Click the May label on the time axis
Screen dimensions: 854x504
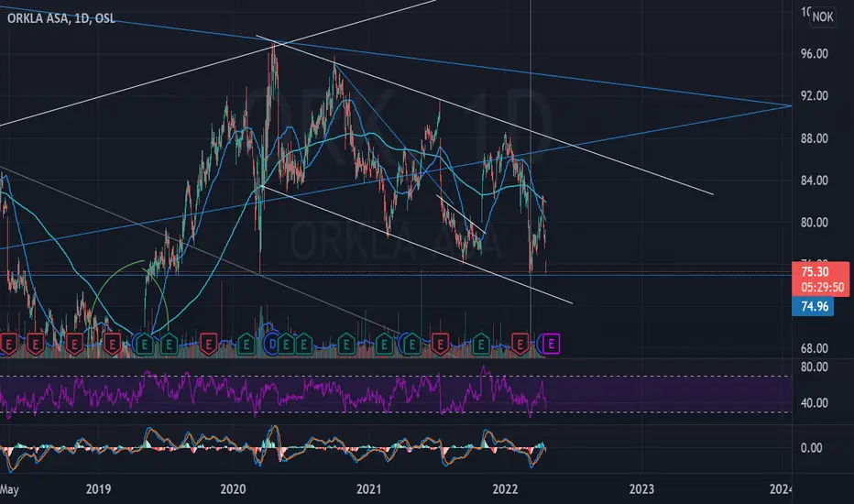(x=9, y=488)
